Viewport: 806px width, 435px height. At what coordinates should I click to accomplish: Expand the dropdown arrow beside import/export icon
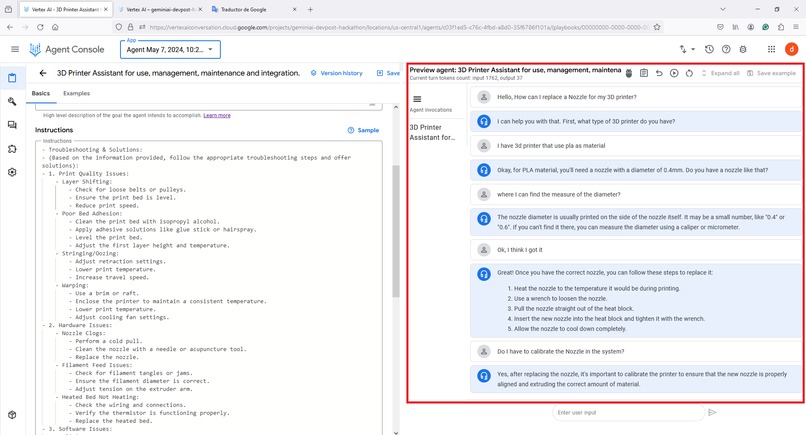(x=693, y=49)
